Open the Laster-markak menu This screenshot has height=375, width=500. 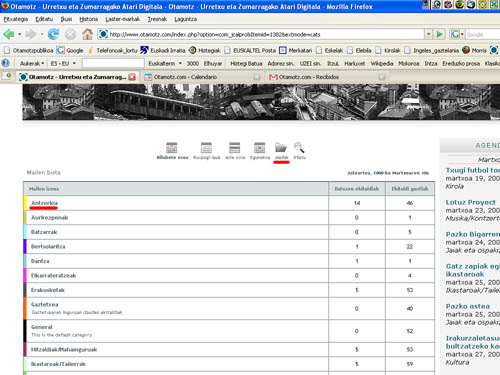[x=123, y=19]
